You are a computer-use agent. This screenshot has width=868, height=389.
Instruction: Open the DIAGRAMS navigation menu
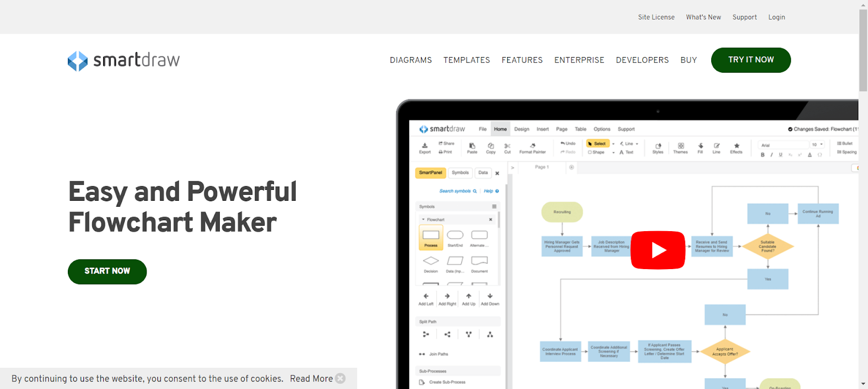click(411, 60)
